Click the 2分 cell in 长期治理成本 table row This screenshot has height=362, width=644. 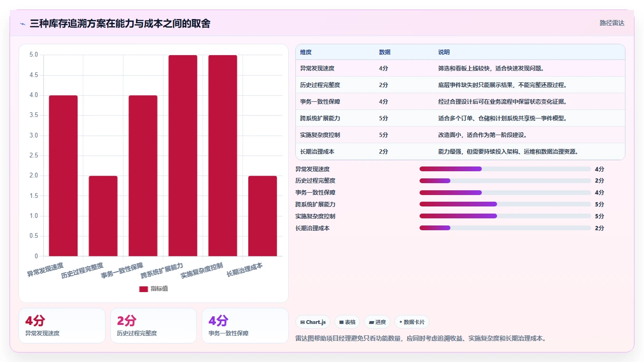click(384, 152)
